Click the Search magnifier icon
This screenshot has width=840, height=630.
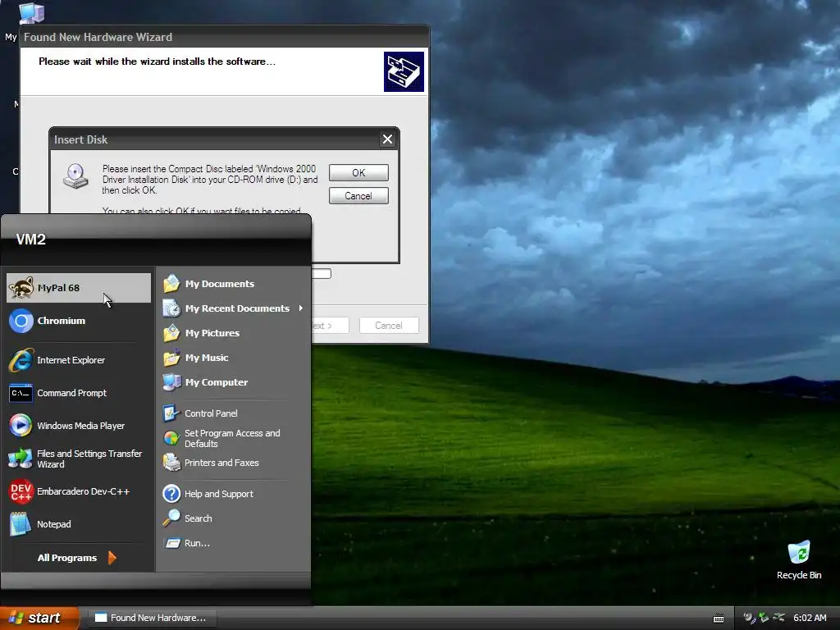[x=171, y=518]
